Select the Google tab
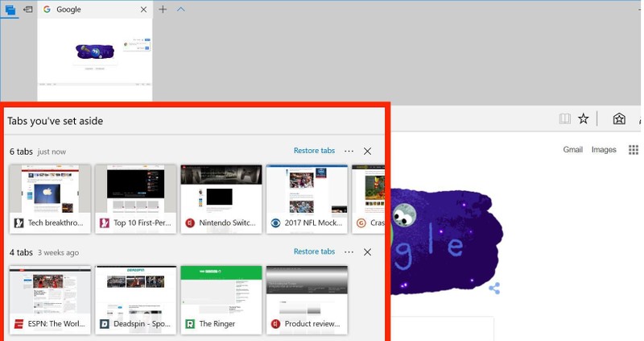 tap(89, 10)
